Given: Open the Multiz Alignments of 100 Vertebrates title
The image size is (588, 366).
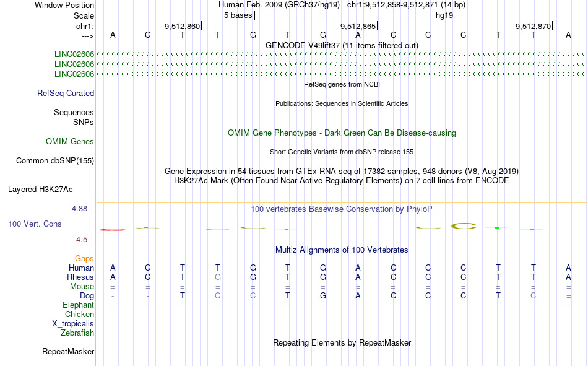Looking at the screenshot, I should [x=342, y=250].
